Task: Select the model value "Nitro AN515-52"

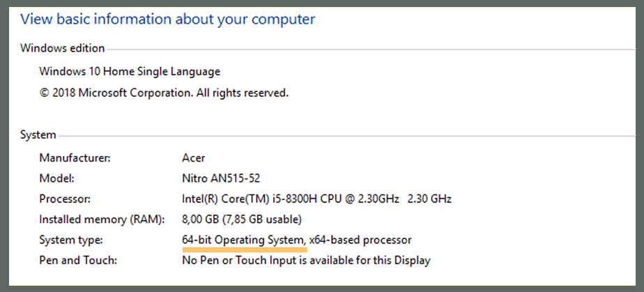Action: [220, 178]
